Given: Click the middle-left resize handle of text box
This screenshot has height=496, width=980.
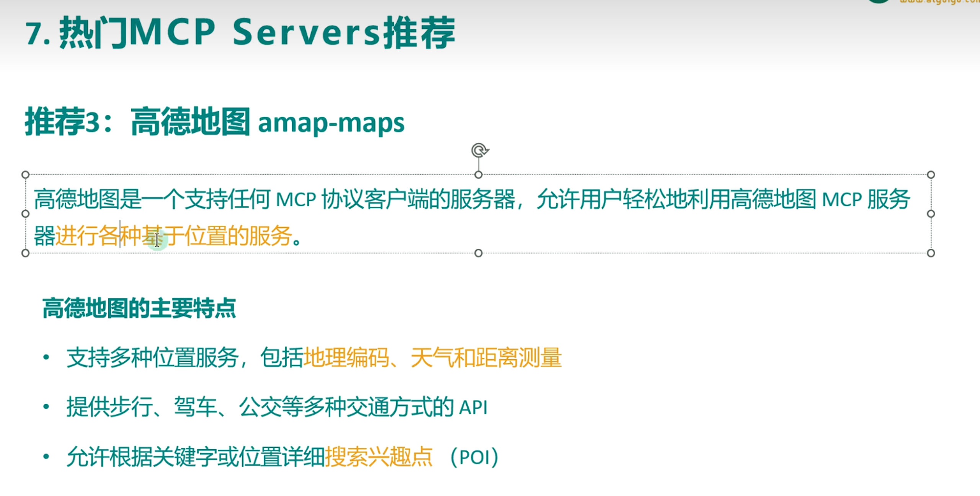Looking at the screenshot, I should (x=25, y=214).
